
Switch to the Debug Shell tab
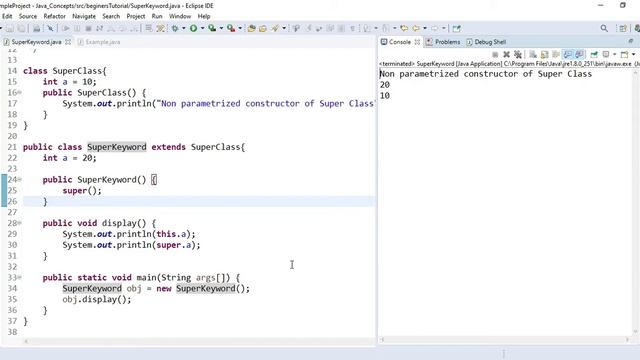[x=486, y=42]
